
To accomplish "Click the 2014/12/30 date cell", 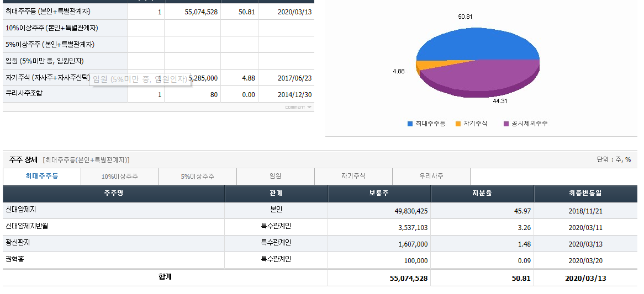I will (294, 95).
